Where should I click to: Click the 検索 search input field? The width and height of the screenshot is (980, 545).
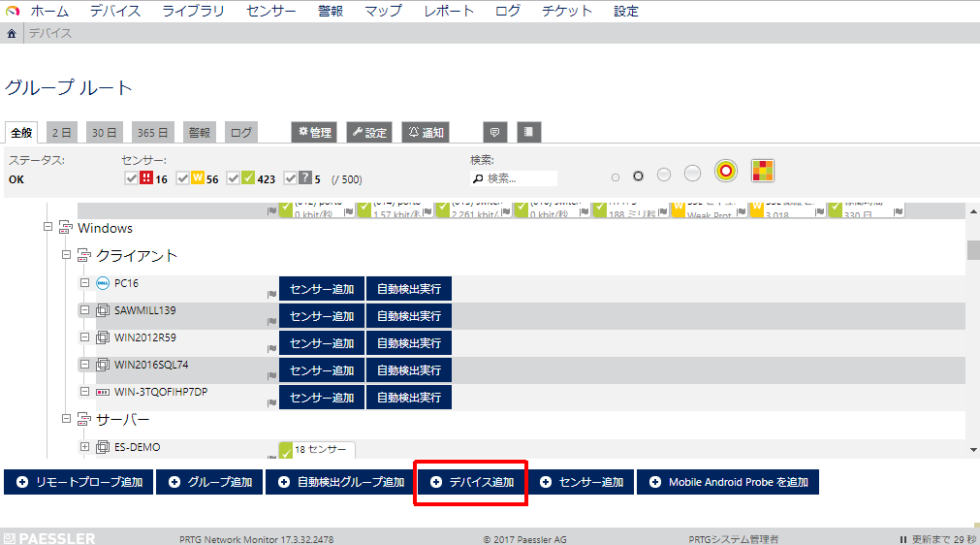coord(514,178)
